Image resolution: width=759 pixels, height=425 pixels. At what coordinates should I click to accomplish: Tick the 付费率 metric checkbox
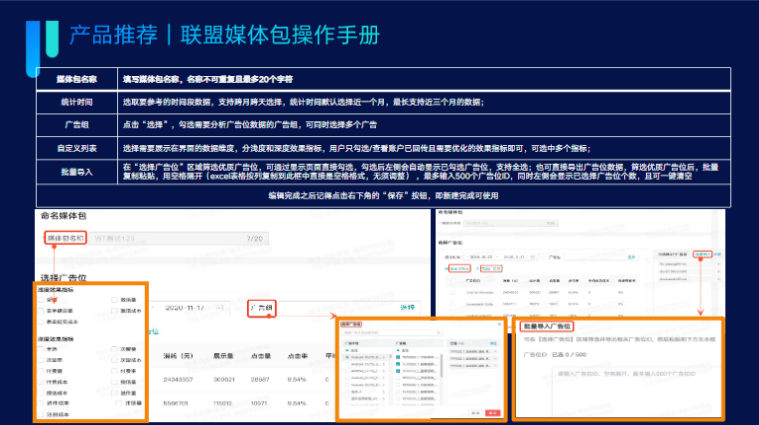113,369
